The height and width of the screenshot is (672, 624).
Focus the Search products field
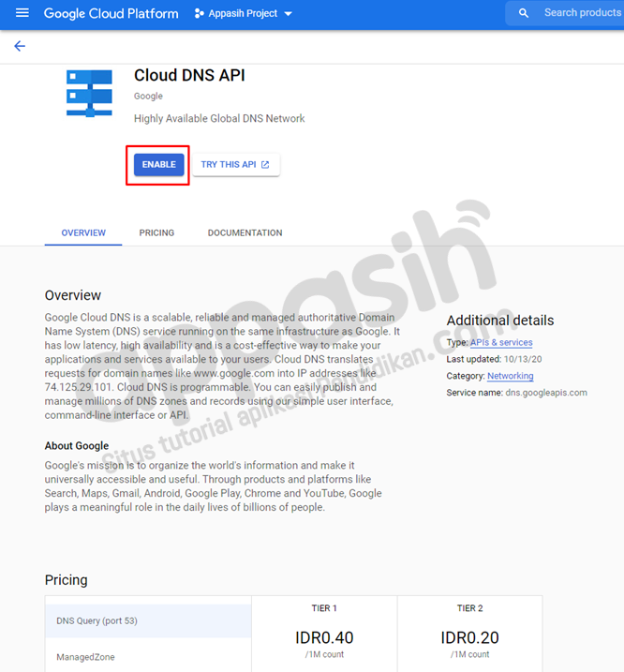pos(566,13)
